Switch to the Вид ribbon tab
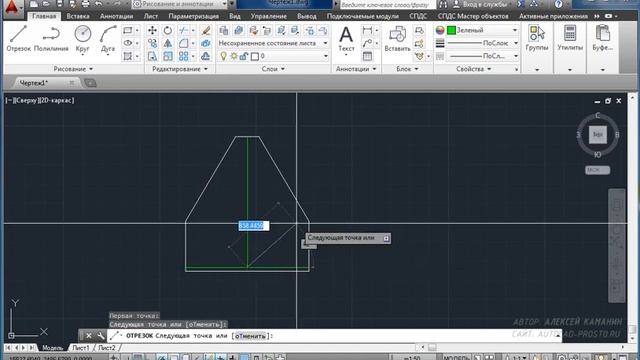This screenshot has width=640, height=360. pyautogui.click(x=235, y=16)
